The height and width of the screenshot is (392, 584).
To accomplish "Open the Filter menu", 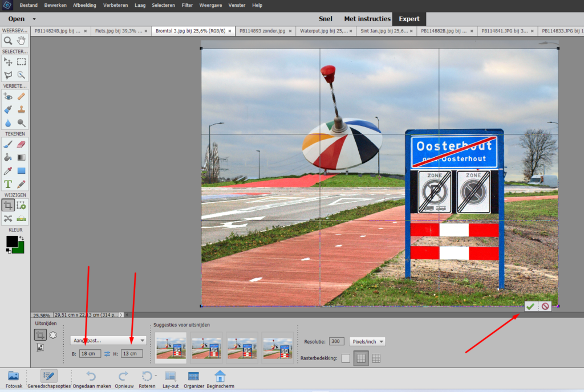I will pyautogui.click(x=187, y=5).
